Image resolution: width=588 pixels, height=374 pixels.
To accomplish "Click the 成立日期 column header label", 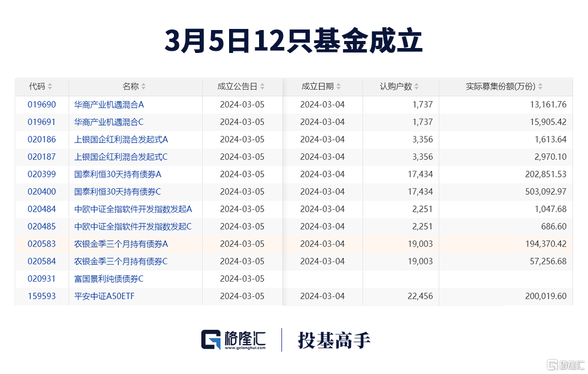I will coord(317,87).
